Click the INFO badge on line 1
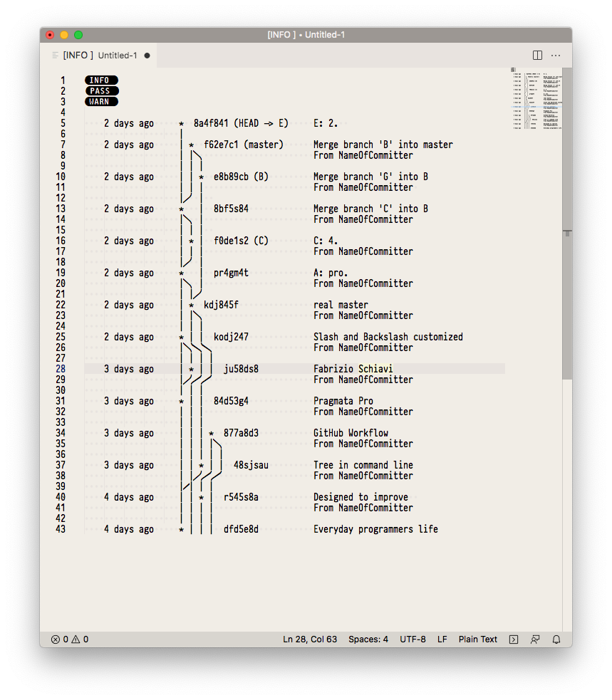The height and width of the screenshot is (700, 612). pos(101,80)
